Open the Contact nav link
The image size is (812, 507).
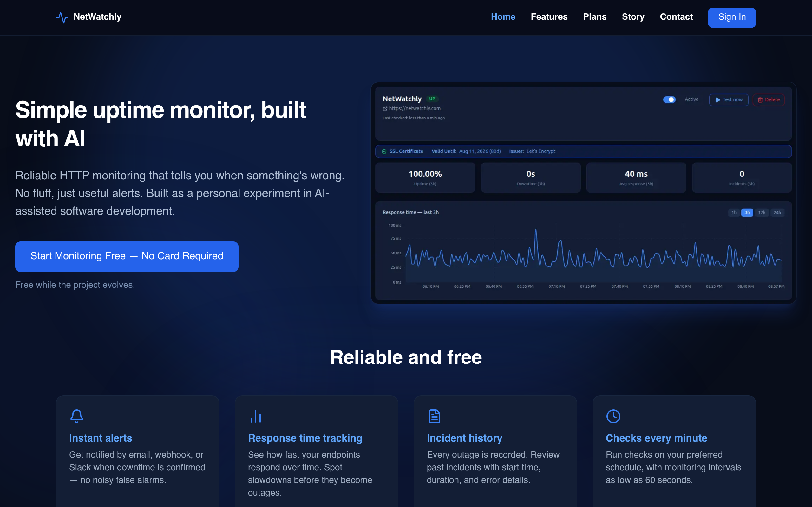[x=676, y=17]
